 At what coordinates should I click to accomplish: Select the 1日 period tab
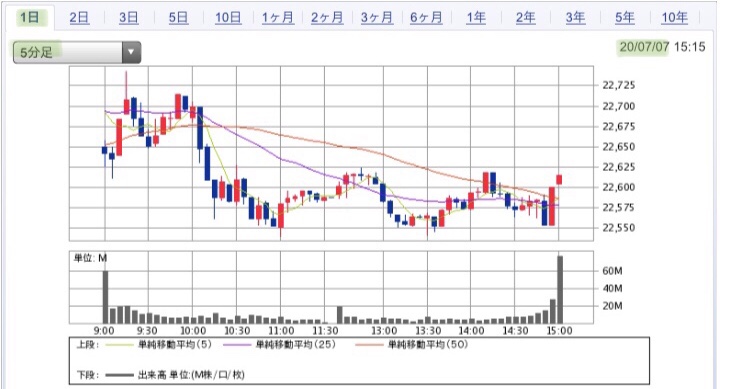pyautogui.click(x=30, y=18)
